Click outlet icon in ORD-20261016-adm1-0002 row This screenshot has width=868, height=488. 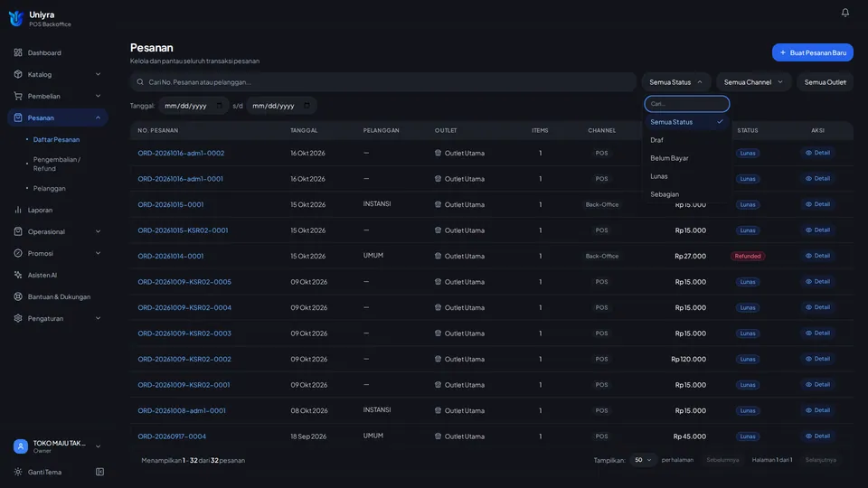(438, 153)
